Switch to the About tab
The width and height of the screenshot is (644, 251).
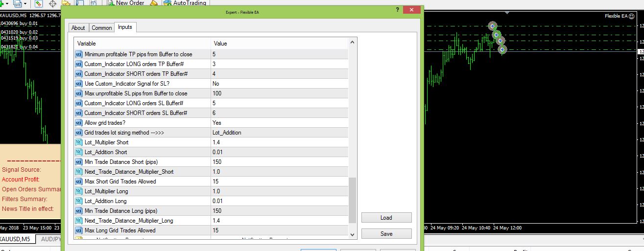[x=78, y=28]
